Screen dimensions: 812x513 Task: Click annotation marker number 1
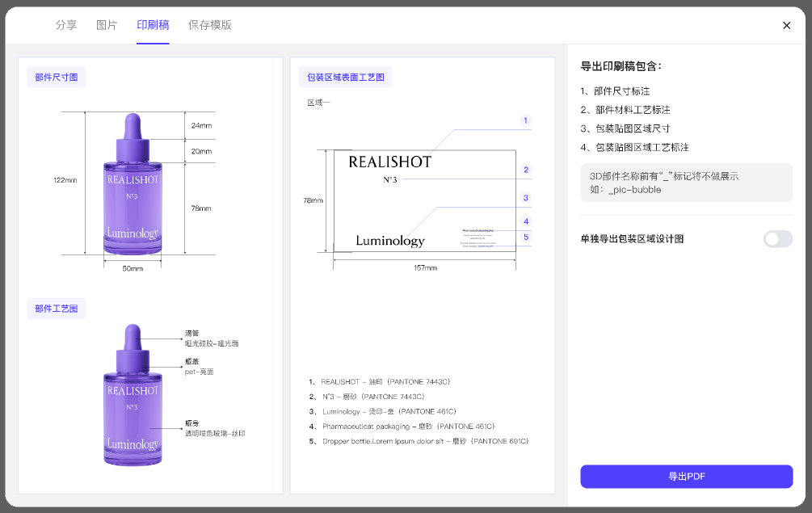(526, 121)
